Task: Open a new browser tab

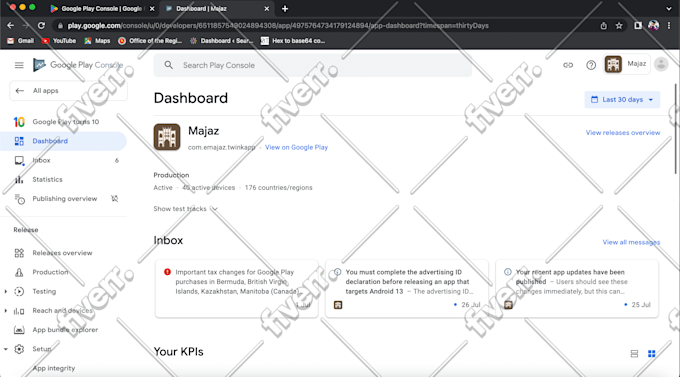Action: click(x=285, y=9)
